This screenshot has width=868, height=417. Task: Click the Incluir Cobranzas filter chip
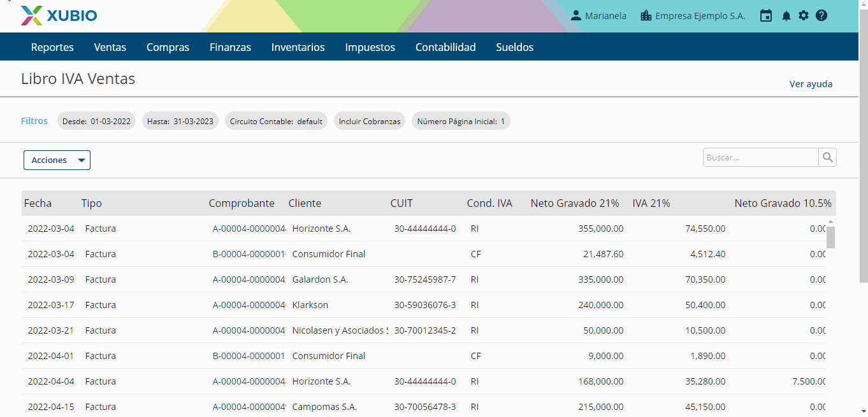click(x=370, y=121)
